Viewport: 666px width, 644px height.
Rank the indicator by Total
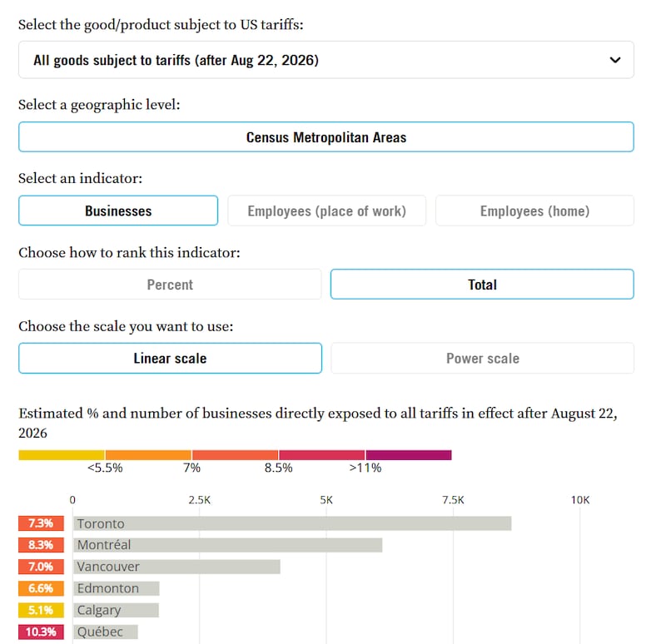(x=482, y=285)
